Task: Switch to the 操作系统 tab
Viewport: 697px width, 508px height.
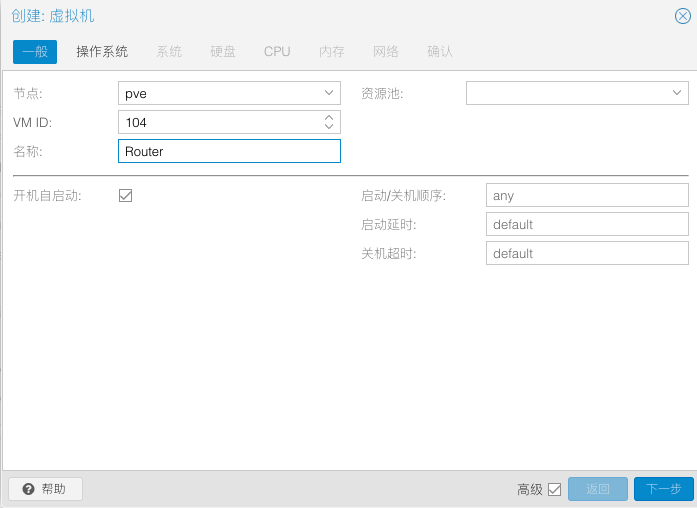Action: [x=102, y=51]
